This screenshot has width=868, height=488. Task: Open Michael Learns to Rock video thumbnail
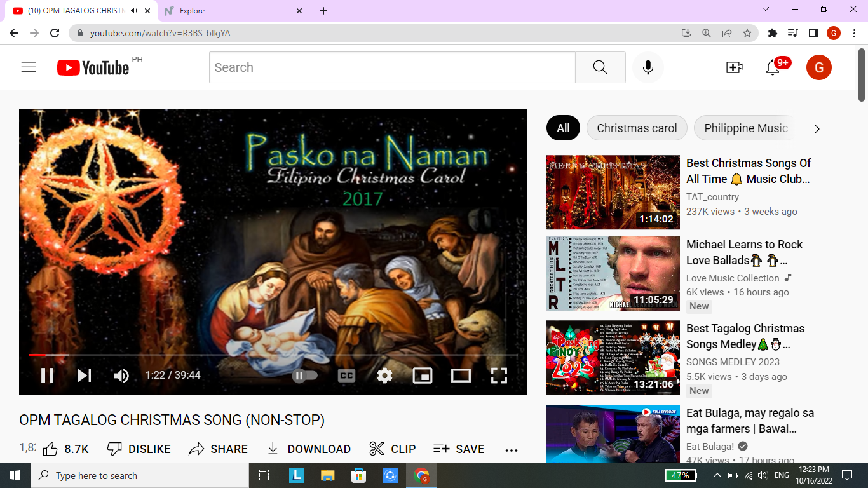pos(613,274)
